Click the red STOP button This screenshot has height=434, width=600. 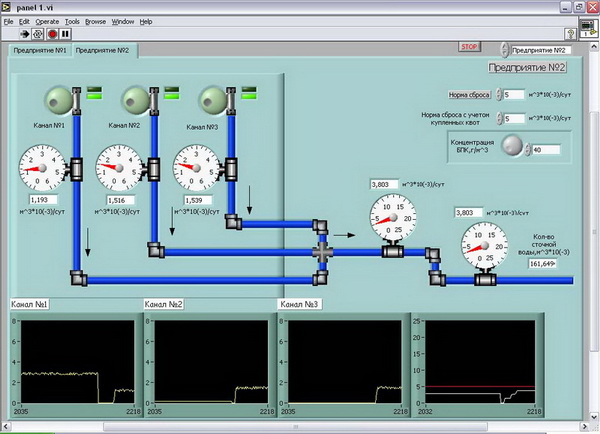(x=469, y=47)
